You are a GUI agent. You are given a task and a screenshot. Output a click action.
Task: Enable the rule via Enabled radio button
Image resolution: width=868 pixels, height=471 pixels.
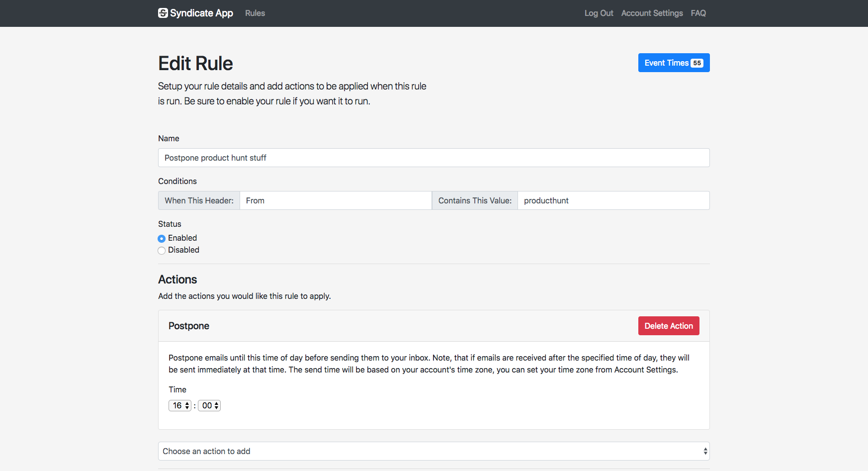point(161,238)
